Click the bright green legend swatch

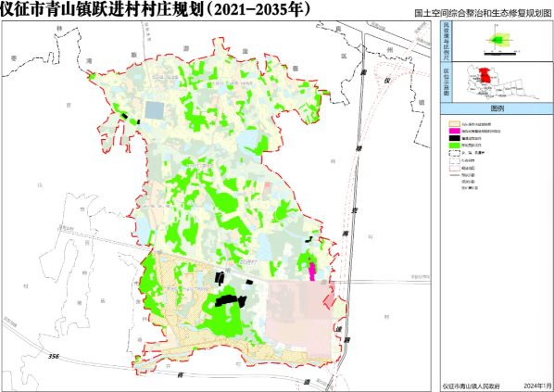pos(454,145)
